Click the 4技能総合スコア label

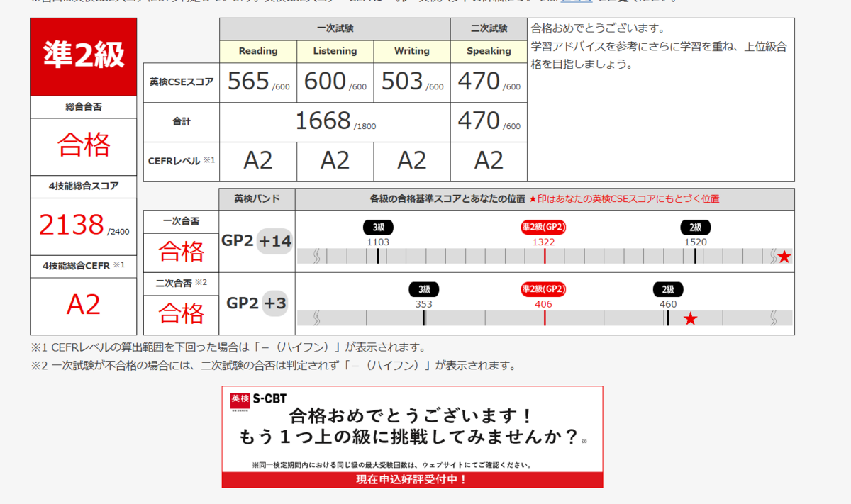(x=84, y=186)
